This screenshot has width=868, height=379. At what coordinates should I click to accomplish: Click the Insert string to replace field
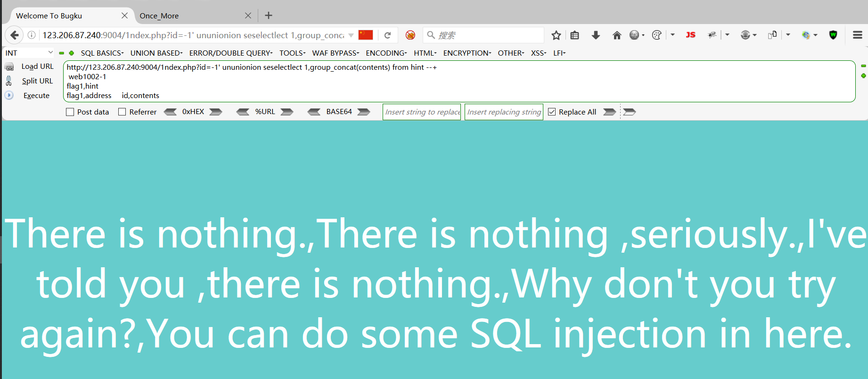click(x=422, y=112)
